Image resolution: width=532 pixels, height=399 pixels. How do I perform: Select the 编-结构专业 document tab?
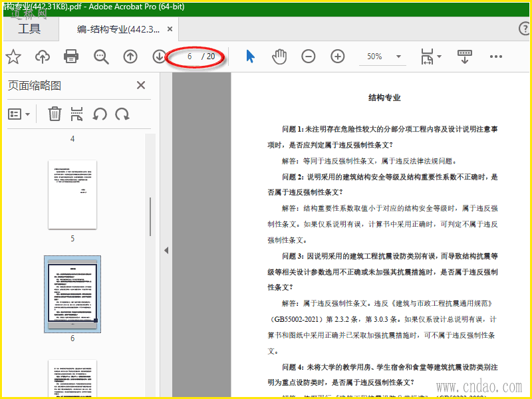pyautogui.click(x=118, y=29)
